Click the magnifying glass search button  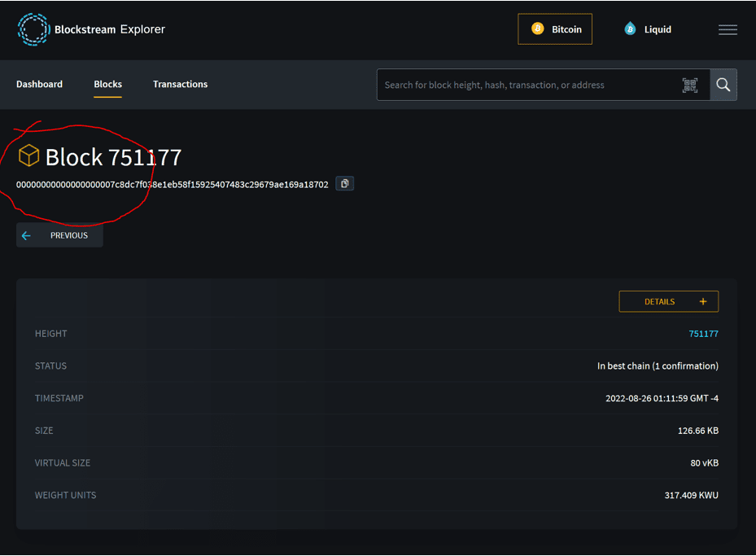(723, 85)
